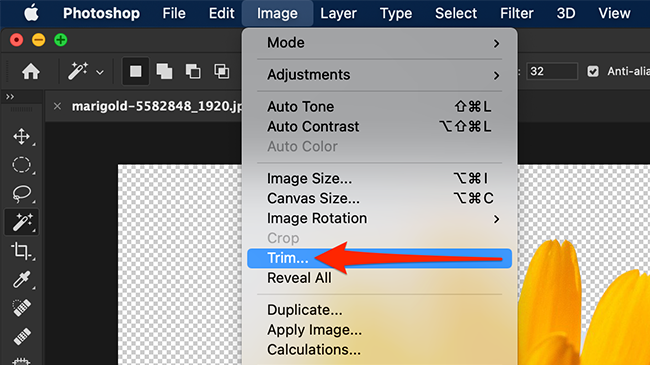Select the Healing Brush bandage tool
The height and width of the screenshot is (365, 650).
[x=22, y=337]
